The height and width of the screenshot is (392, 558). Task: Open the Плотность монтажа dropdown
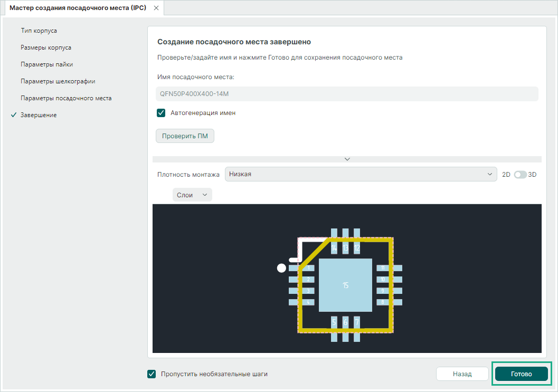[x=361, y=174]
